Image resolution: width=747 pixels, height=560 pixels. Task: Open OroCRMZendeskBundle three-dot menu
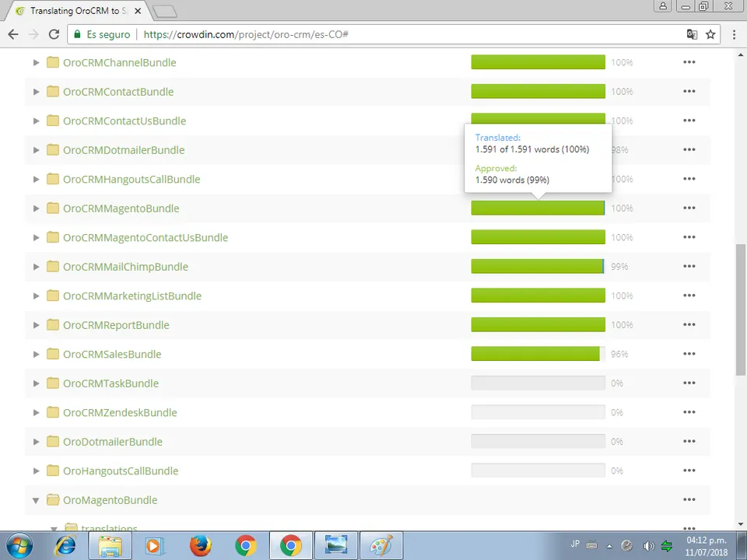tap(689, 412)
